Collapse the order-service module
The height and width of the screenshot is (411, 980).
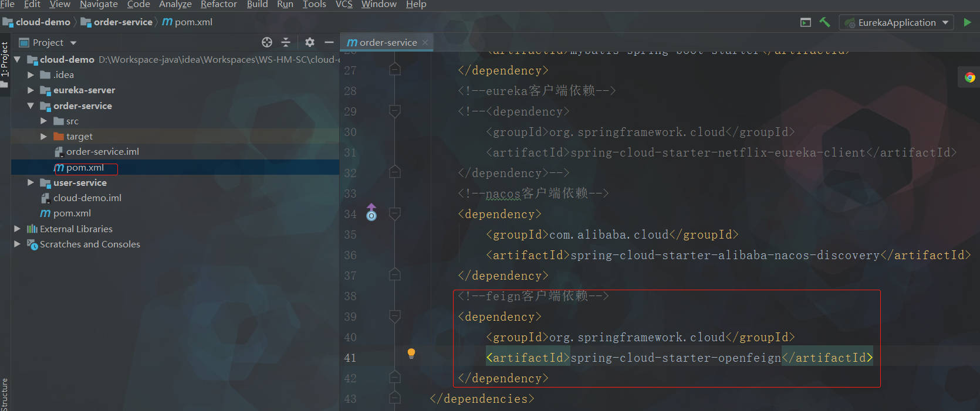(31, 106)
